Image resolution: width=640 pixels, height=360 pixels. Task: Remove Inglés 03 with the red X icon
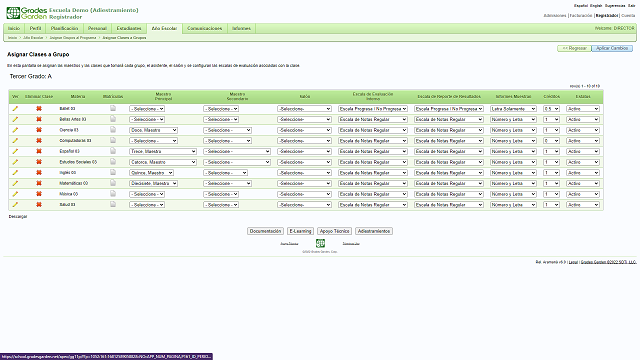click(x=39, y=173)
